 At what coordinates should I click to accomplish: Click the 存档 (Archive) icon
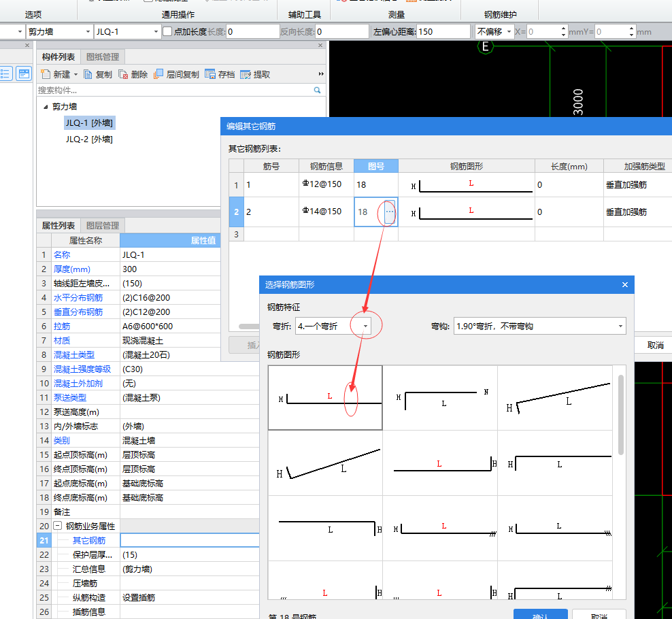(x=210, y=74)
